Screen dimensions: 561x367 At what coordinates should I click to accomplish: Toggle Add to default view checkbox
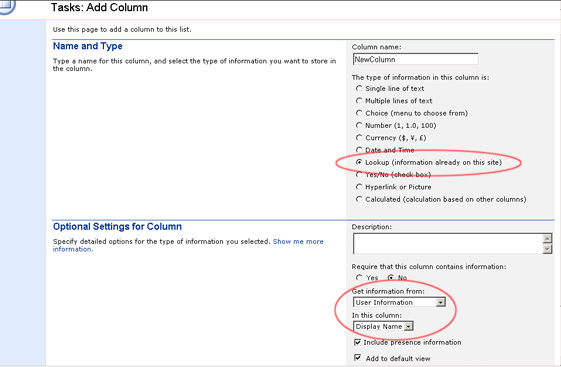[x=357, y=358]
